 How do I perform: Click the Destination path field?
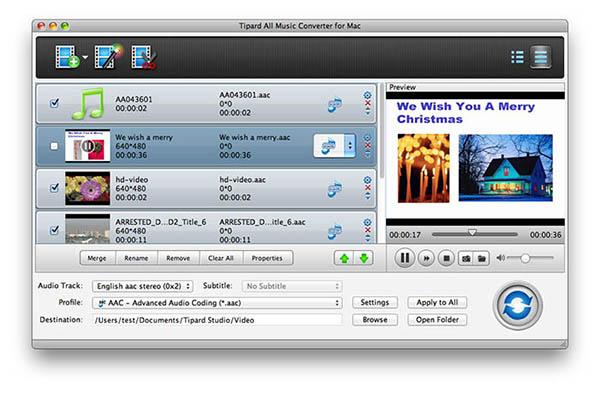(x=217, y=320)
